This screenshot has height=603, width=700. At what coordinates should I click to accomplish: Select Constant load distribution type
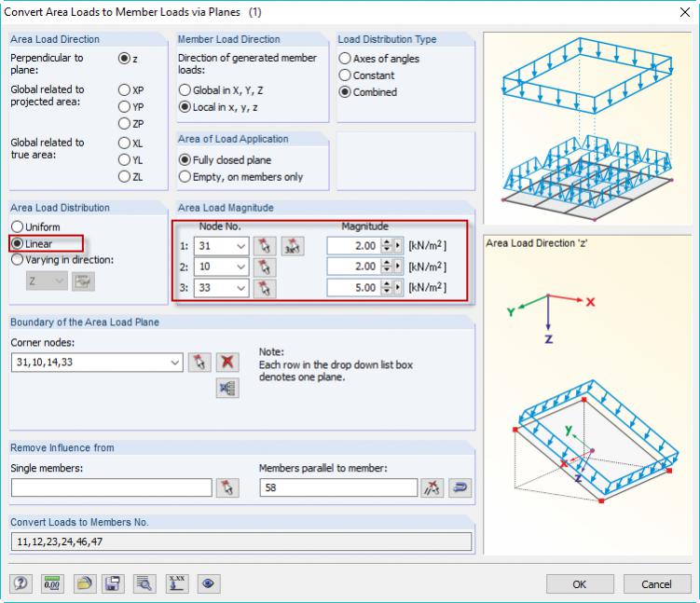point(345,75)
